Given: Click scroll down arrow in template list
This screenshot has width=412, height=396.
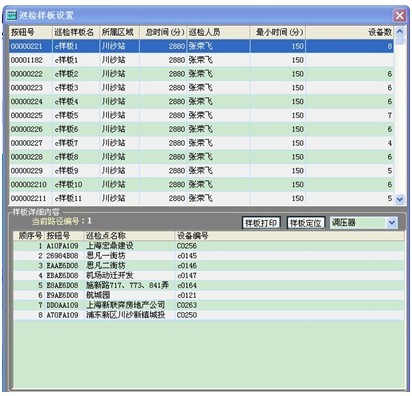Looking at the screenshot, I should point(399,199).
